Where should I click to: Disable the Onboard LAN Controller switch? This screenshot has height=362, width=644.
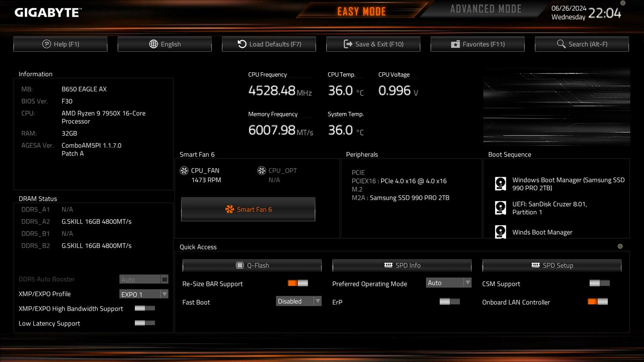coord(598,302)
